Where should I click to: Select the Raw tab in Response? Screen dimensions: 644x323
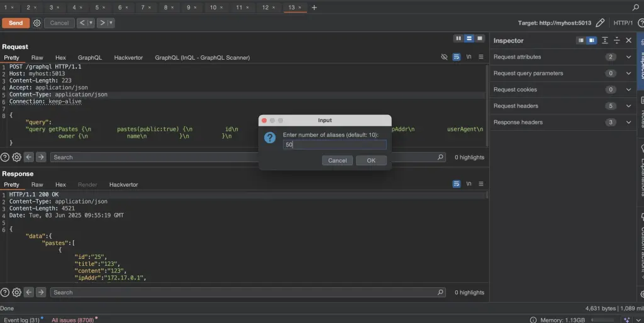[37, 185]
